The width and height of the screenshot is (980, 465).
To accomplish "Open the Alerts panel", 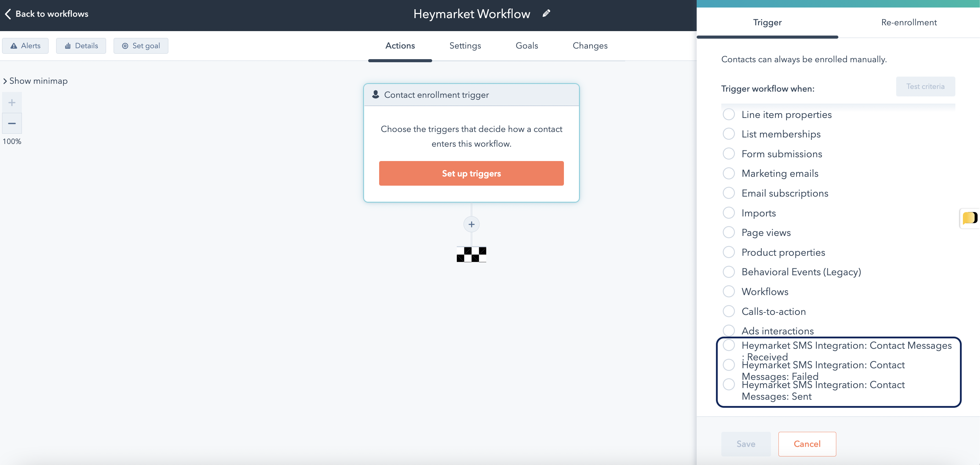I will coord(25,45).
